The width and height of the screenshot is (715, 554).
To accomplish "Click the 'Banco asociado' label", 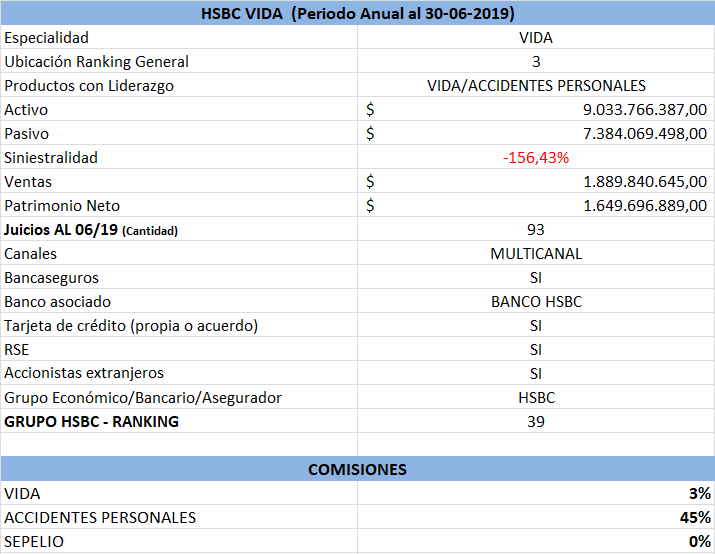I will tap(57, 302).
